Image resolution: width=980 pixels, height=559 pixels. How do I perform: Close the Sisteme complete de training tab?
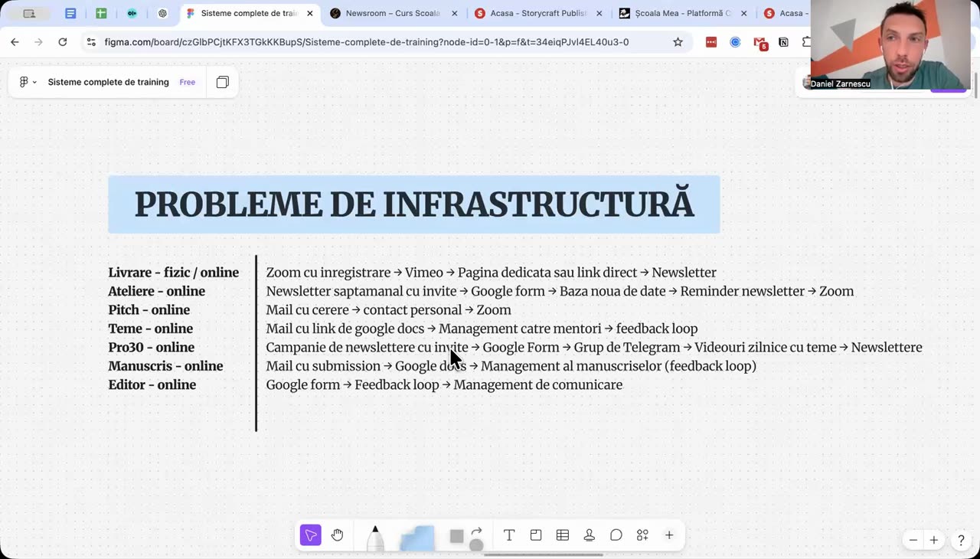click(x=309, y=13)
